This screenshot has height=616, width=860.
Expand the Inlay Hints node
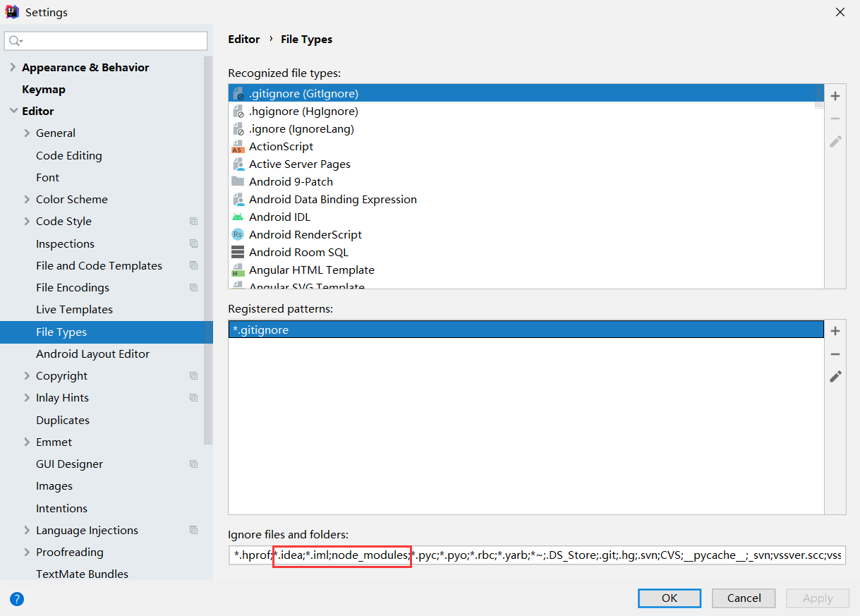tap(27, 397)
